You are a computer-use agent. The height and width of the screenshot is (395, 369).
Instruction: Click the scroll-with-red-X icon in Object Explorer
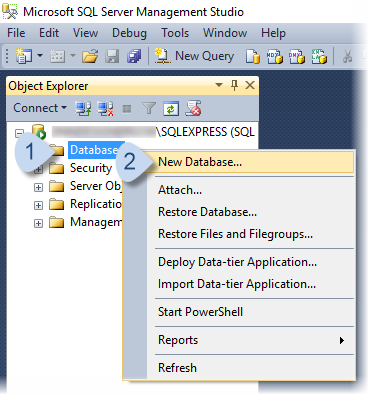click(193, 108)
